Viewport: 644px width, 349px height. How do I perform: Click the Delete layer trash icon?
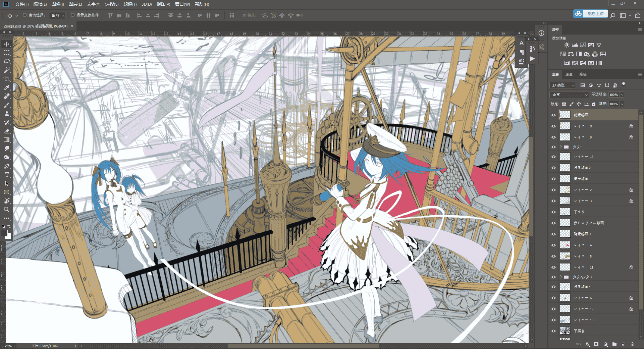pyautogui.click(x=632, y=344)
